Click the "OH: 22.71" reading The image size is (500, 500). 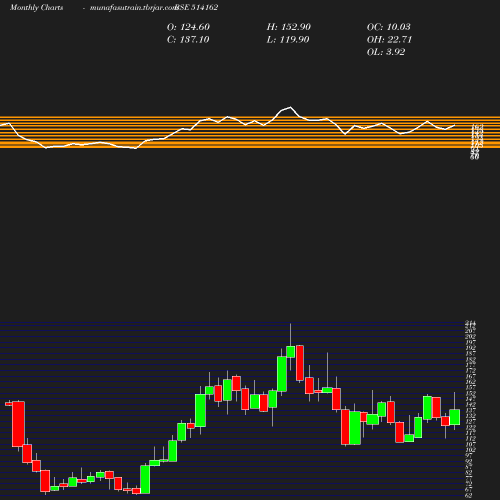click(x=389, y=39)
